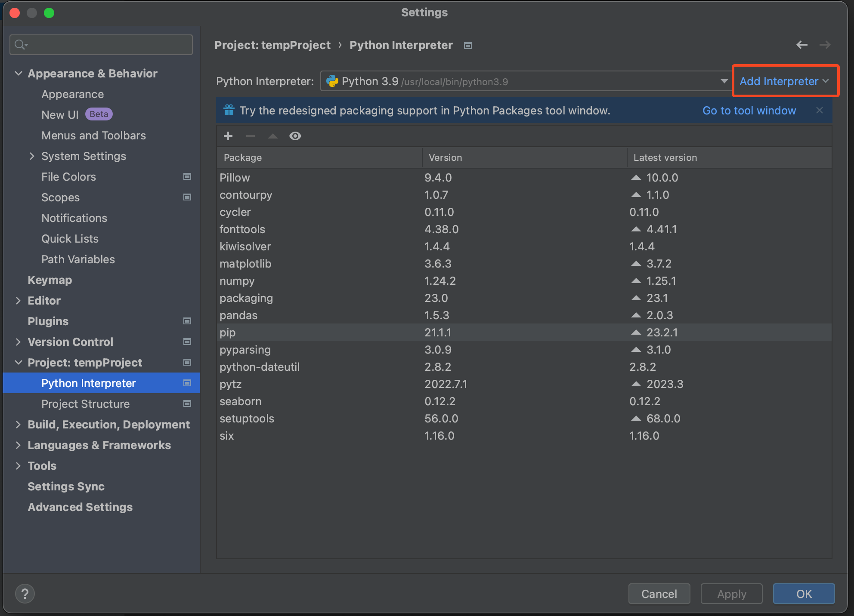The width and height of the screenshot is (854, 616).
Task: Click project-level marker icon beside Plugins
Action: (187, 321)
